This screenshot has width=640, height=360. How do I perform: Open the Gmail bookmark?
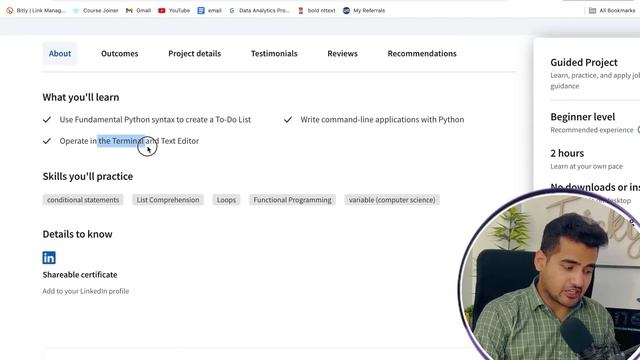[138, 11]
